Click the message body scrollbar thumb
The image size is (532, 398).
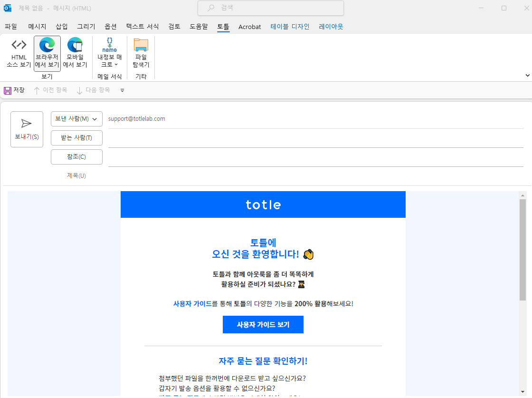(522, 250)
